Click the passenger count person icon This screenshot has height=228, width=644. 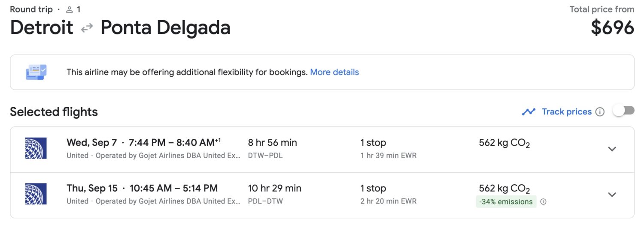tap(70, 9)
